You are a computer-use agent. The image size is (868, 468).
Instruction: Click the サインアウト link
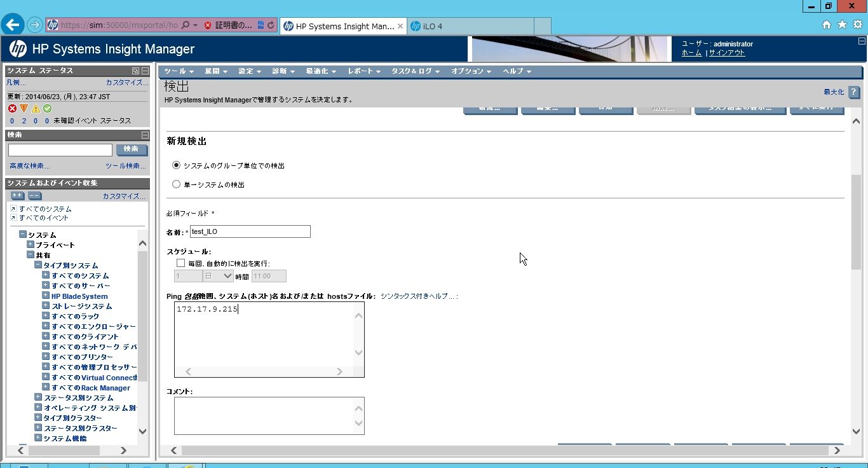point(727,53)
